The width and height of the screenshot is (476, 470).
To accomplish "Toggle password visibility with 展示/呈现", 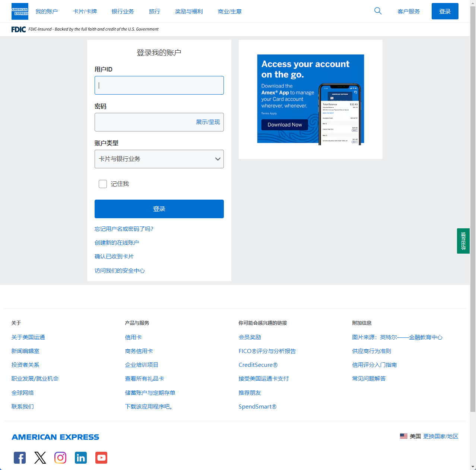I will pos(208,122).
